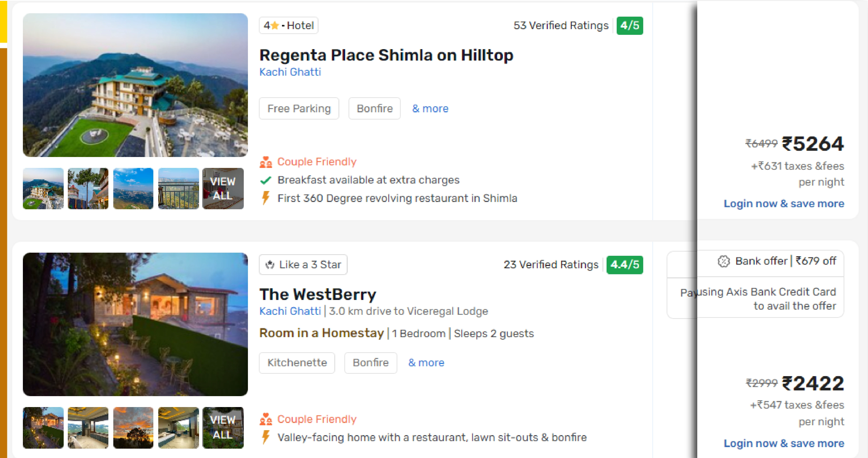Click the Couple Friendly icon for Regenta Place

[x=266, y=162]
